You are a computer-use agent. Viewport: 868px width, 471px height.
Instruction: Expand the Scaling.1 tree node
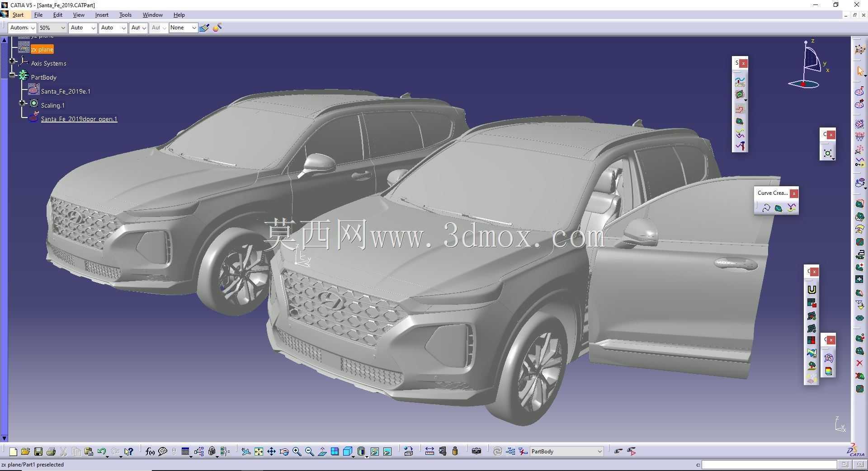click(x=22, y=103)
